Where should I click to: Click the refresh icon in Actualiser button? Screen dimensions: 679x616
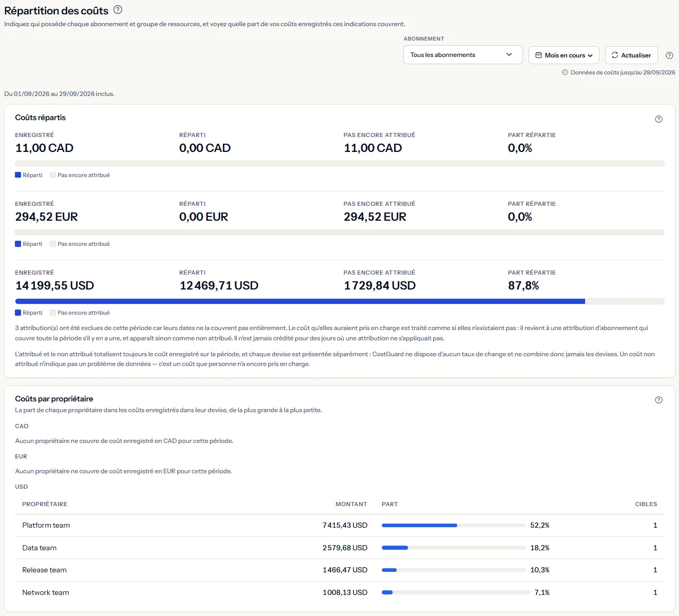click(615, 55)
